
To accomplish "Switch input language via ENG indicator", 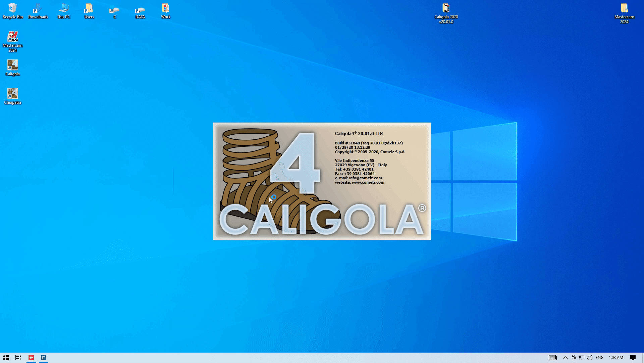I will click(x=599, y=358).
